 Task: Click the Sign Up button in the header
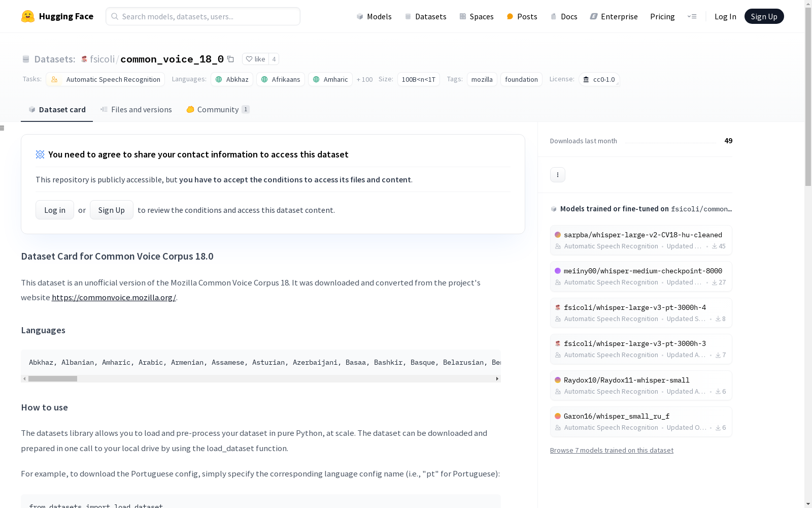764,16
